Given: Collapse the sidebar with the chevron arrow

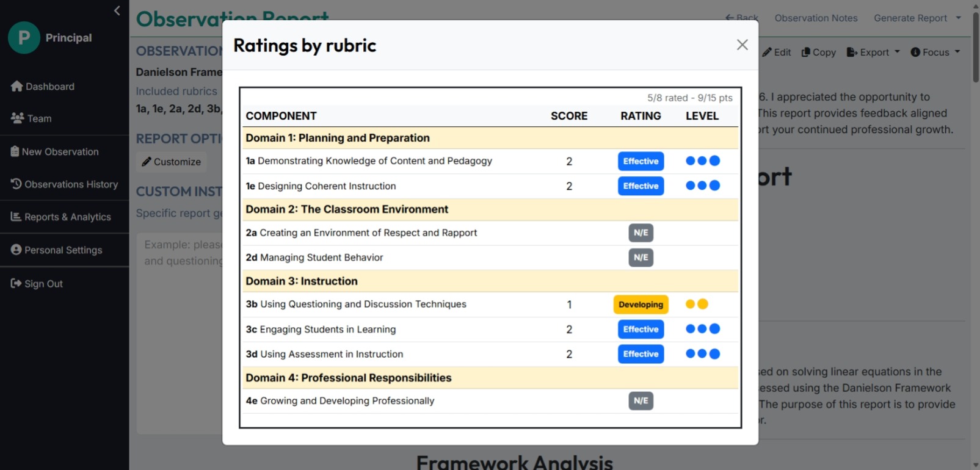Looking at the screenshot, I should click(117, 10).
